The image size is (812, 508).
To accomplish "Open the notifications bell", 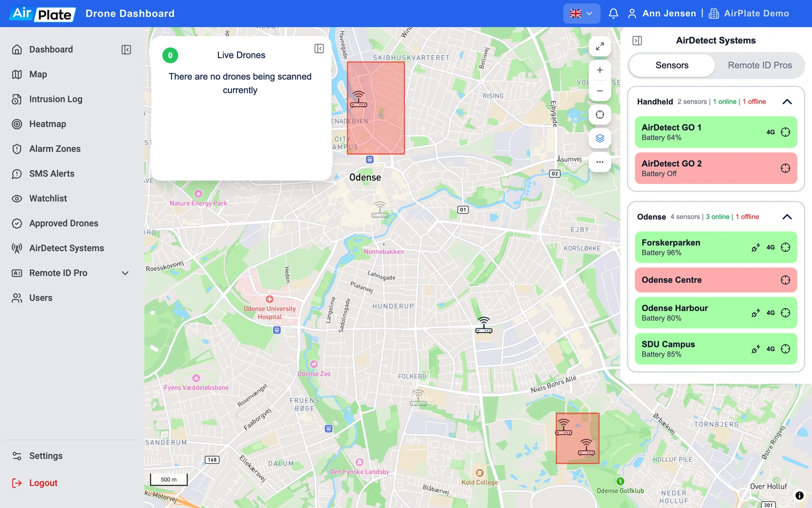I will (x=614, y=14).
